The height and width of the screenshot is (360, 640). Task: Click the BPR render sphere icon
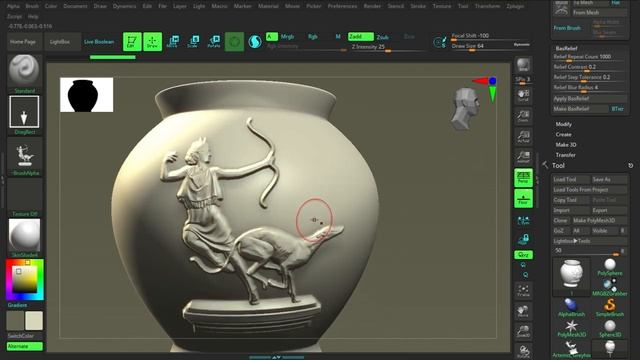pos(523,65)
